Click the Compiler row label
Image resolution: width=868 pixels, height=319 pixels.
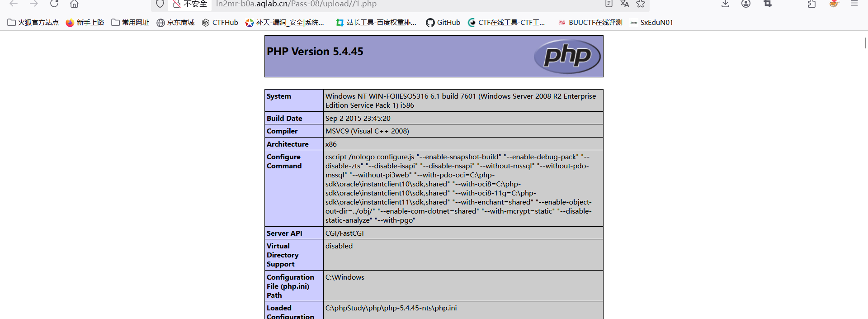pyautogui.click(x=282, y=131)
